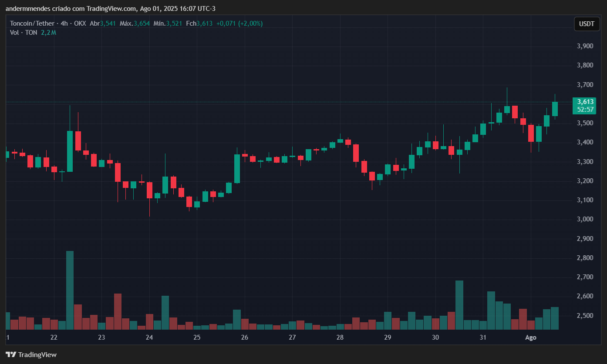Viewport: 607px width, 364px height.
Task: Click date label 22 on time axis
Action: point(54,337)
